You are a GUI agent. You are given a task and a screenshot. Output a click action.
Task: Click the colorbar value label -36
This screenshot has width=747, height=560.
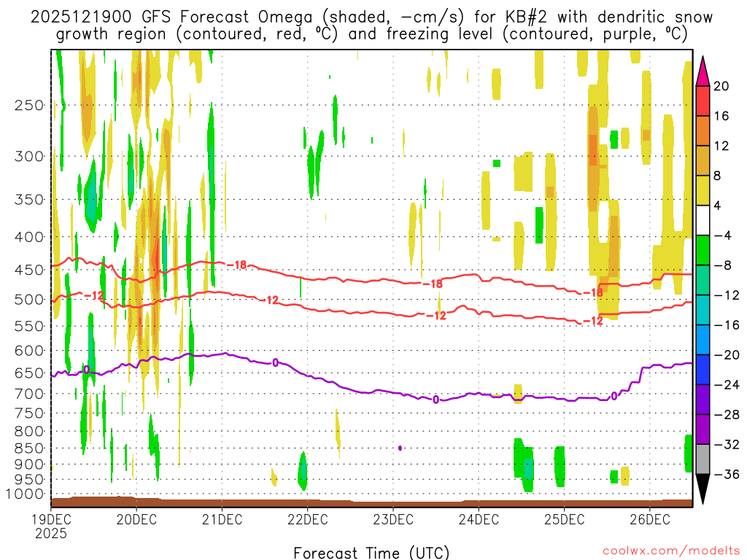pyautogui.click(x=727, y=474)
